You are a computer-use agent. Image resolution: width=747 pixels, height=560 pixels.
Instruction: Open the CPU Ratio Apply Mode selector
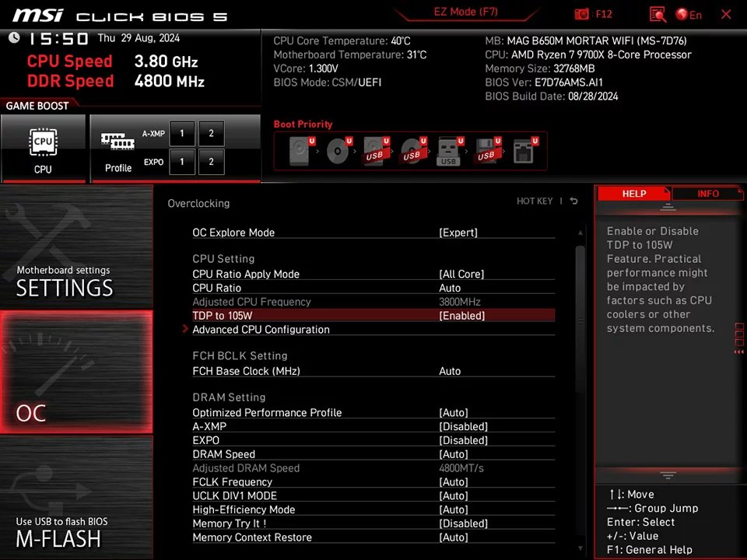[373, 274]
